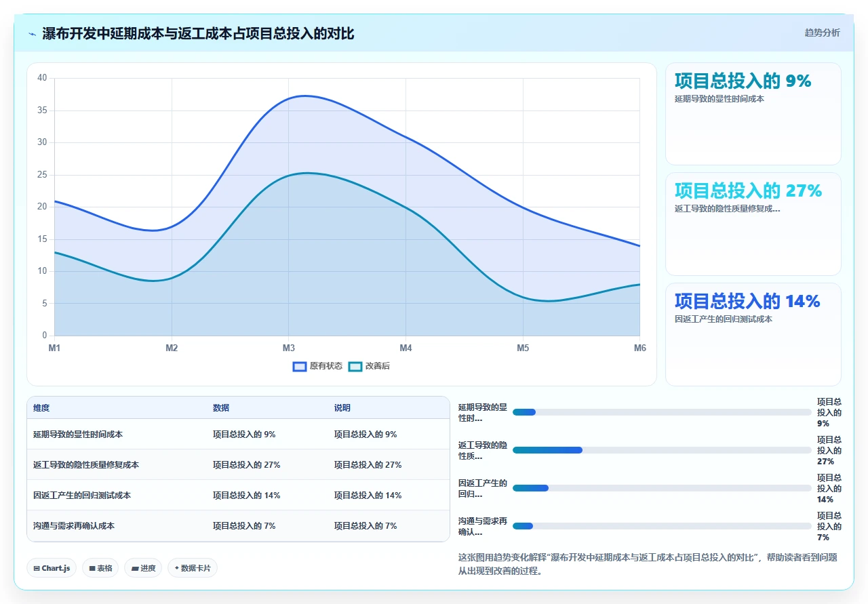868x604 pixels.
Task: Click the 9% progress bar for 延期导致的显性时
Action: 662,412
